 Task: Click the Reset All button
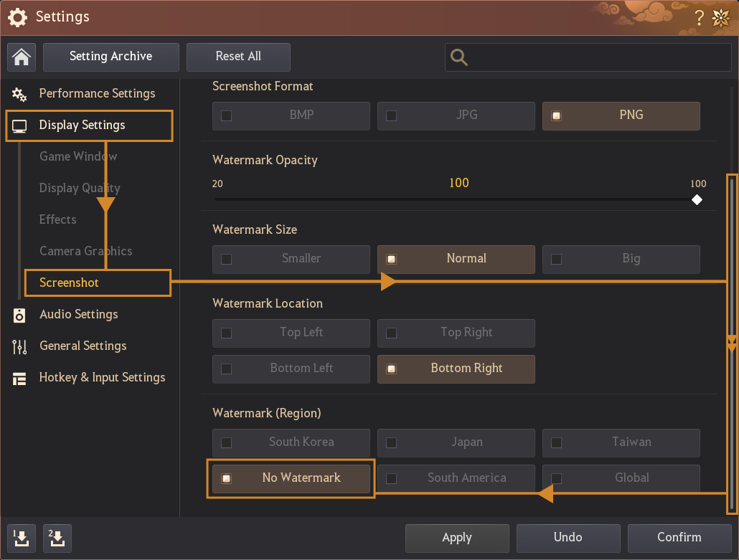pyautogui.click(x=238, y=57)
